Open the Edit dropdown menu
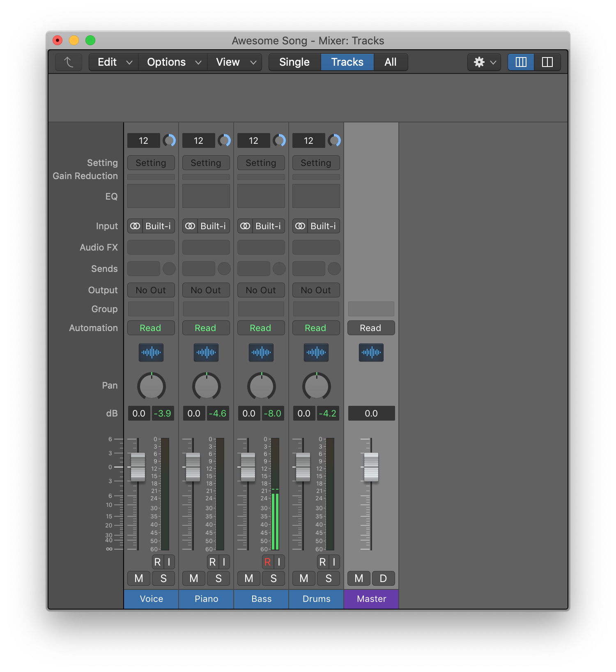 pyautogui.click(x=114, y=62)
